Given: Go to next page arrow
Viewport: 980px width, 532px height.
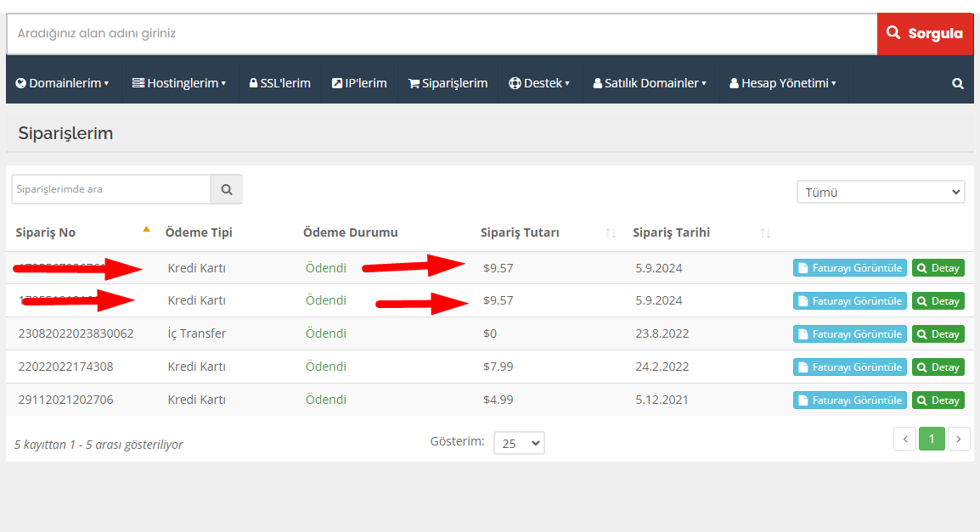Looking at the screenshot, I should 959,439.
